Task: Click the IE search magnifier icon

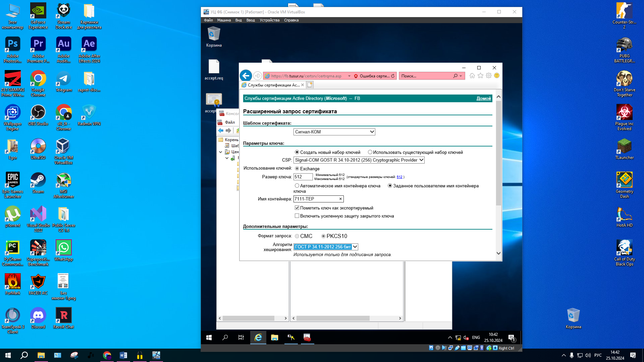Action: (x=455, y=76)
